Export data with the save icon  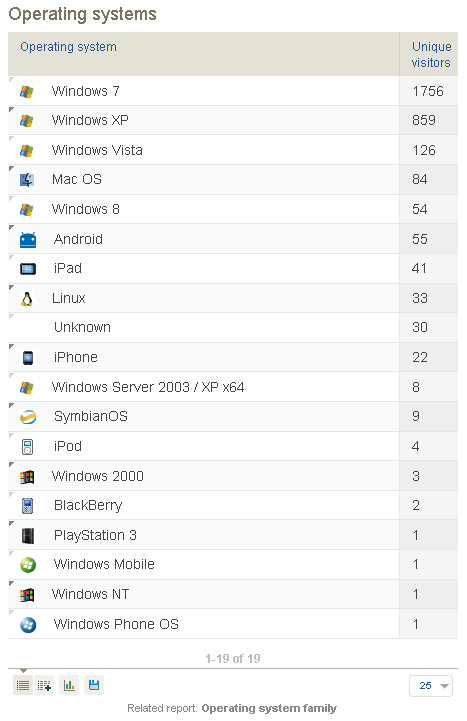point(94,686)
